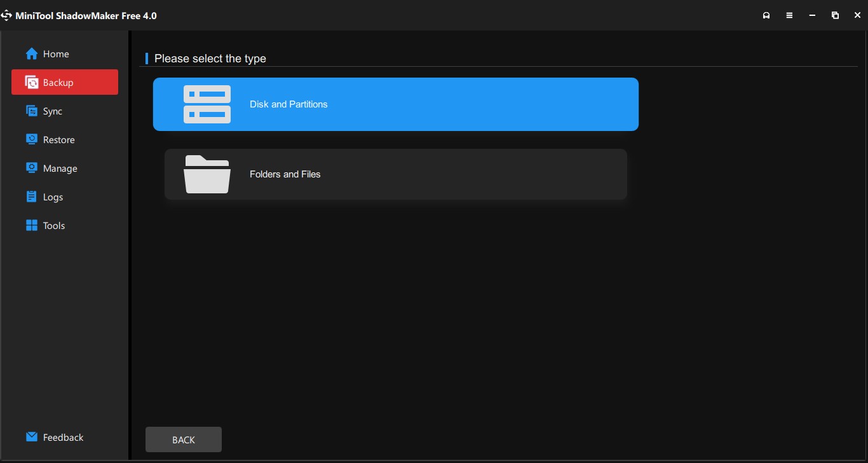The image size is (868, 463).
Task: Click the folder icon in type list
Action: click(207, 174)
